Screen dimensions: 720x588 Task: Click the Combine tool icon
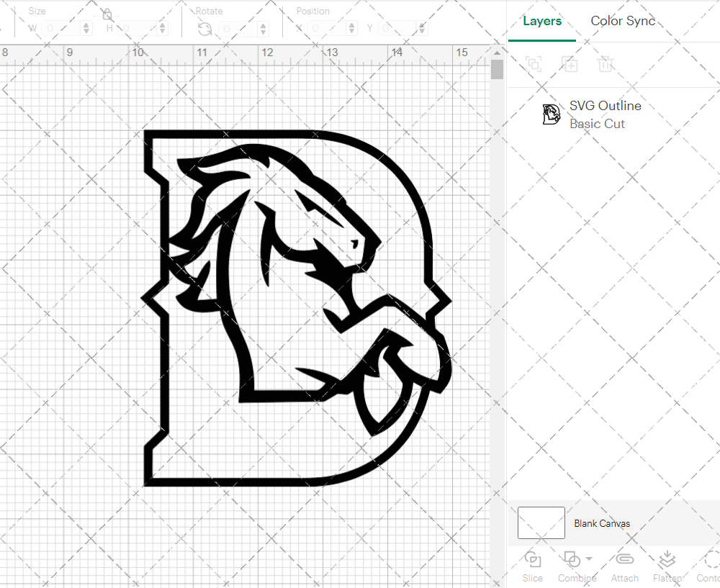tap(572, 560)
